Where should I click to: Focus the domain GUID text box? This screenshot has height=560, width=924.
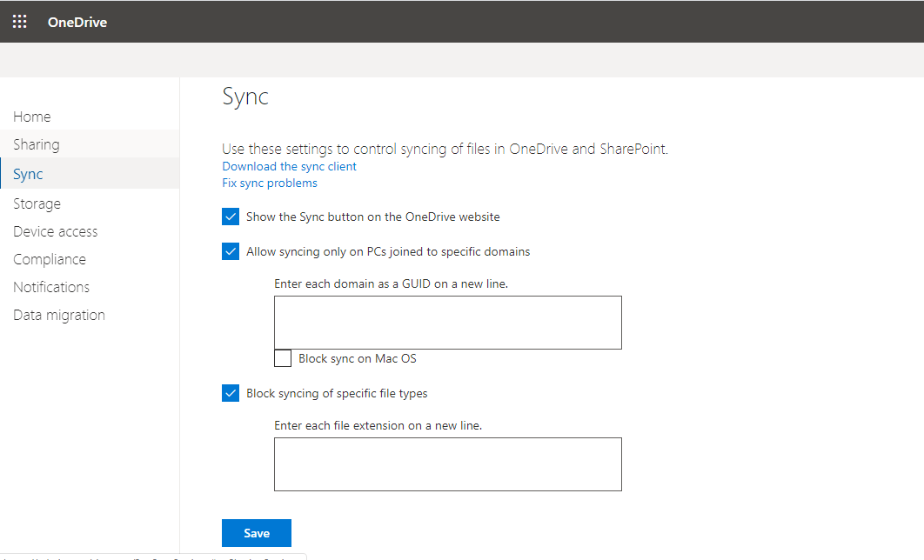click(448, 323)
